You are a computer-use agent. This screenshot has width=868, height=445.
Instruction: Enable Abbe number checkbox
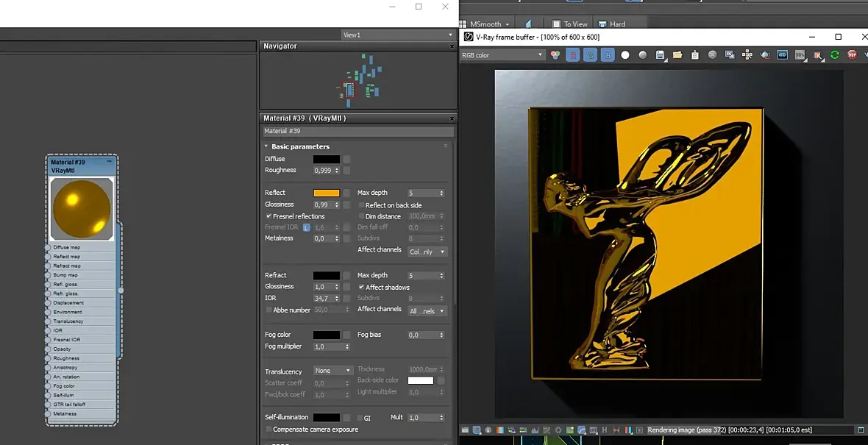tap(268, 310)
